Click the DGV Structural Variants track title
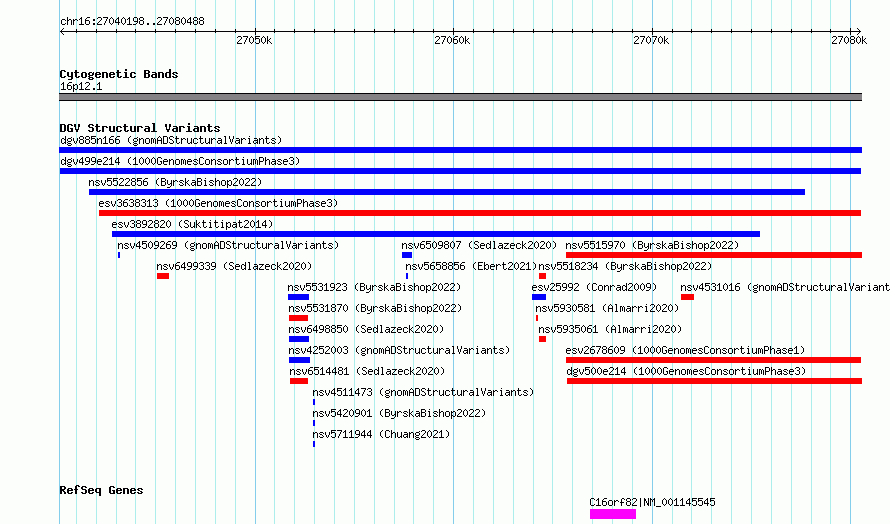The width and height of the screenshot is (890, 524). [x=140, y=128]
